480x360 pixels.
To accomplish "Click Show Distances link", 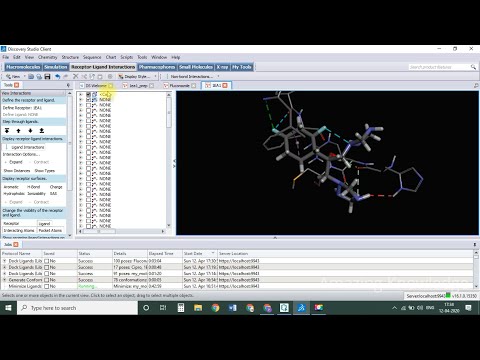I will (17, 171).
